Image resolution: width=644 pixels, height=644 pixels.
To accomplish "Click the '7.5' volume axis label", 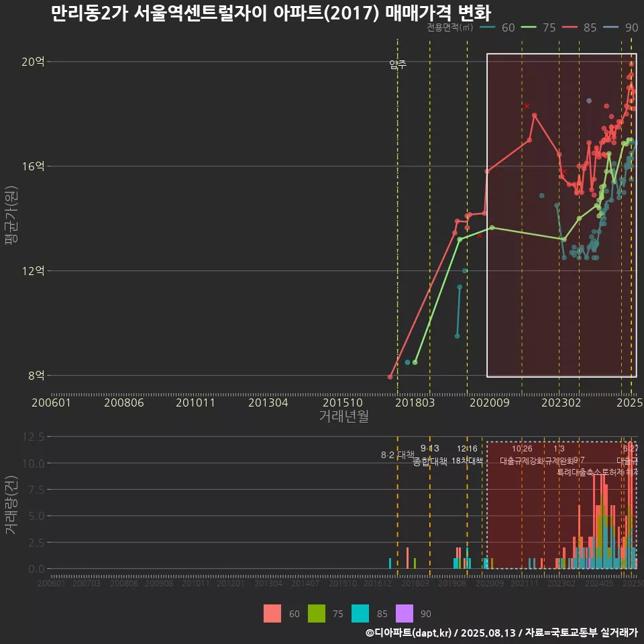I will pos(36,490).
